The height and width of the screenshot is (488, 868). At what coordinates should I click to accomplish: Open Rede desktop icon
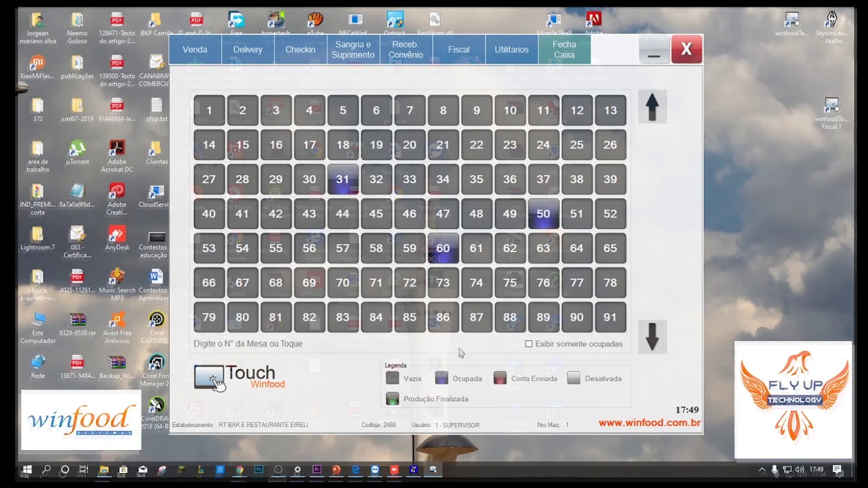coord(38,367)
